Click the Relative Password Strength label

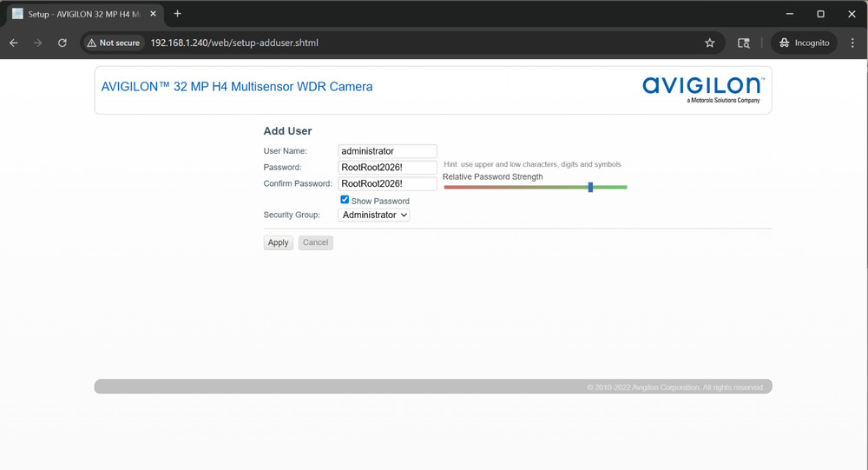(x=493, y=177)
